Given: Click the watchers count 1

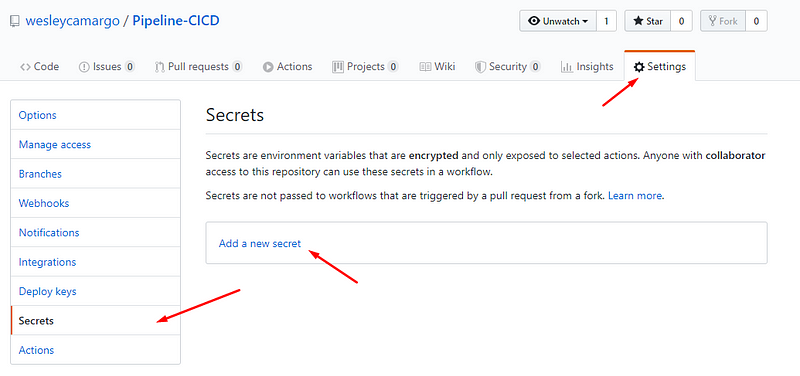Looking at the screenshot, I should click(606, 21).
